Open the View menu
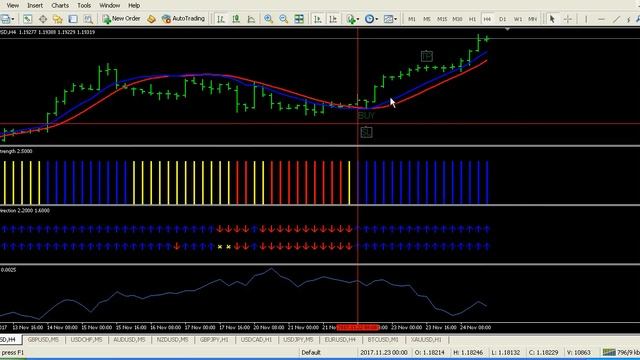The height and width of the screenshot is (360, 640). [13, 5]
